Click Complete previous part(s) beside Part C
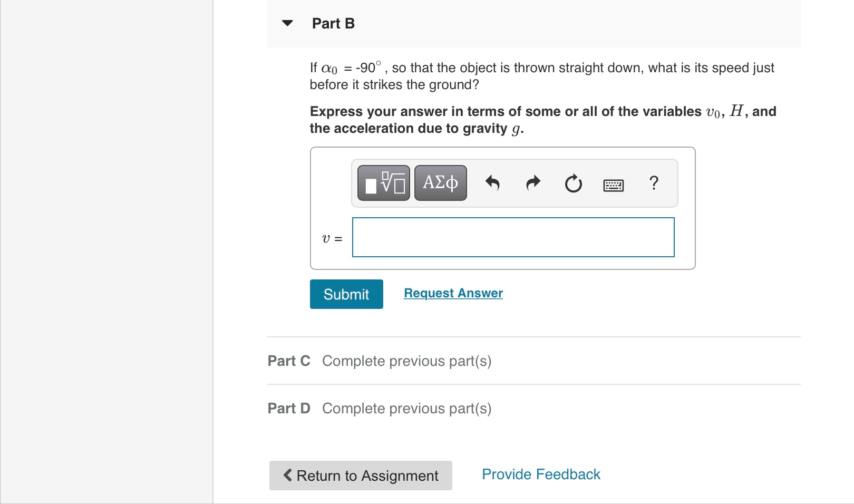Image resolution: width=854 pixels, height=504 pixels. click(406, 361)
